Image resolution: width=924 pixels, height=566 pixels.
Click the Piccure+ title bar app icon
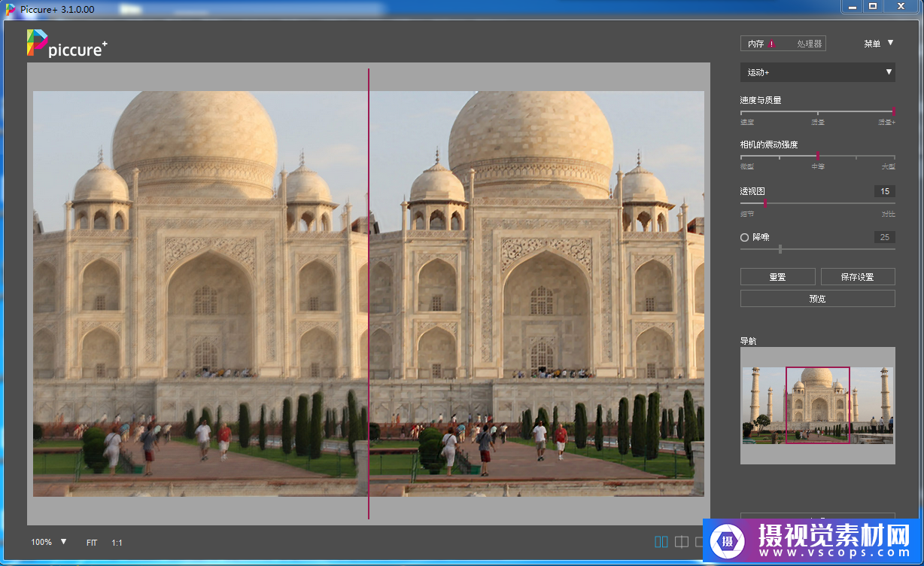(11, 7)
